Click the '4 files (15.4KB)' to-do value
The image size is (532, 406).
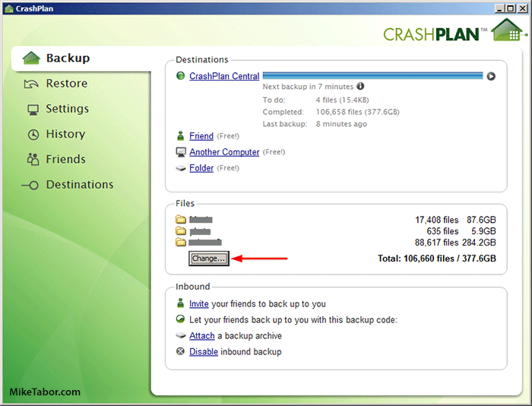pos(342,100)
